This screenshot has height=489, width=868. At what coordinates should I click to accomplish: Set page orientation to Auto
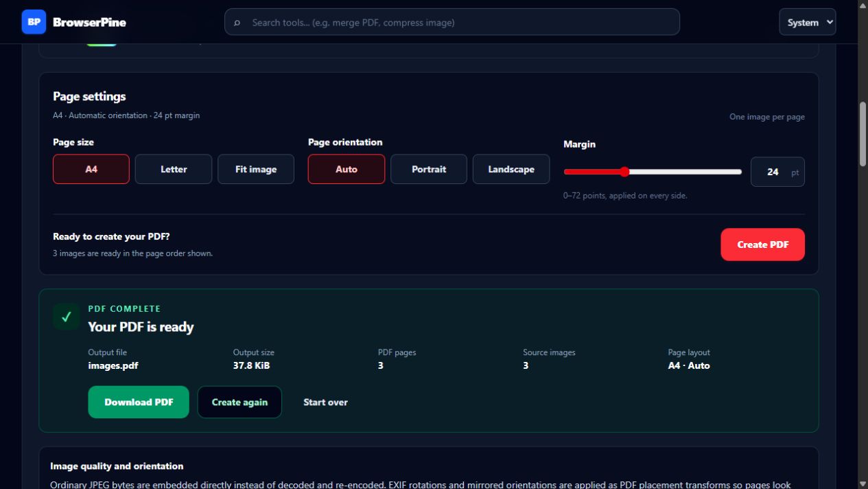pyautogui.click(x=347, y=169)
